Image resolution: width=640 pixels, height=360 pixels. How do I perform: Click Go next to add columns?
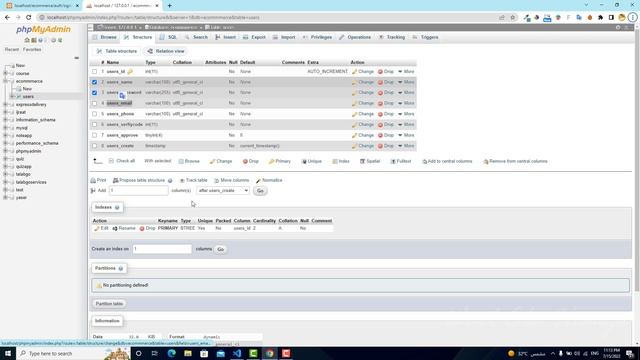tap(260, 191)
